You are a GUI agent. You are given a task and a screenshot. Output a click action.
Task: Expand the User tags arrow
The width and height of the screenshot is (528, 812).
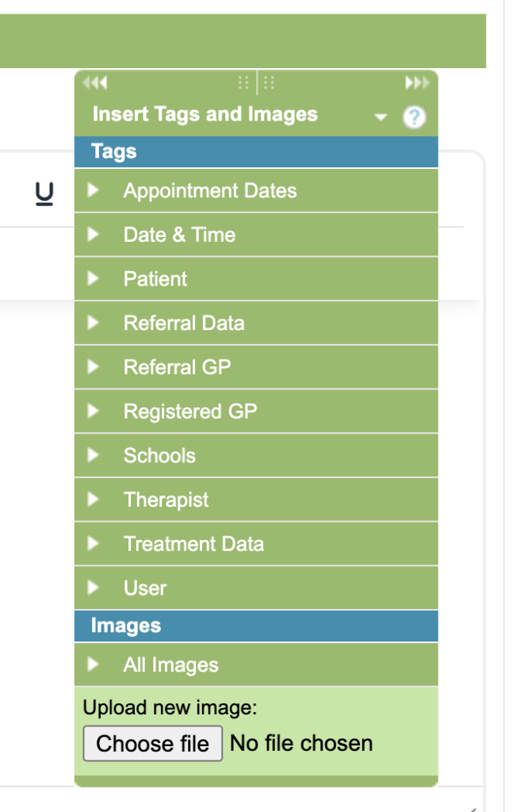[94, 588]
